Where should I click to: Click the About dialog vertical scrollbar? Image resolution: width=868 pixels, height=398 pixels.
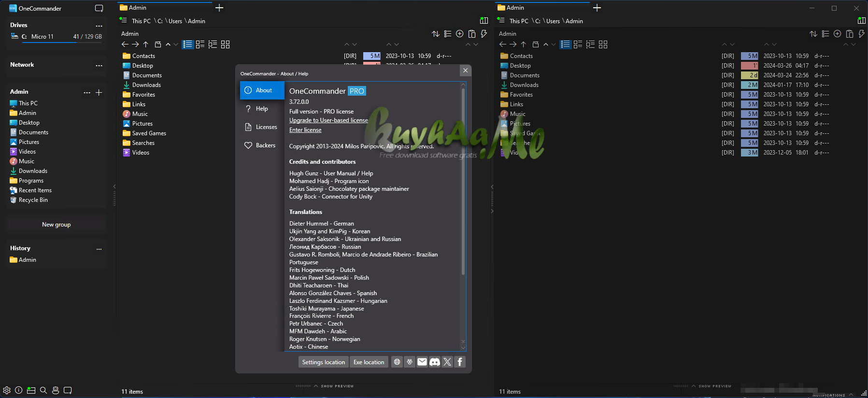pyautogui.click(x=463, y=181)
